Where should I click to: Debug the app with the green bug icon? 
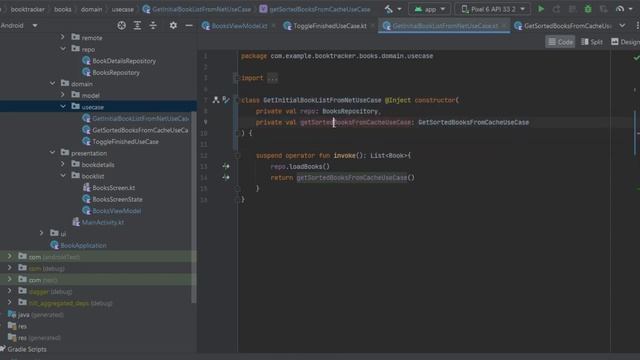588,9
